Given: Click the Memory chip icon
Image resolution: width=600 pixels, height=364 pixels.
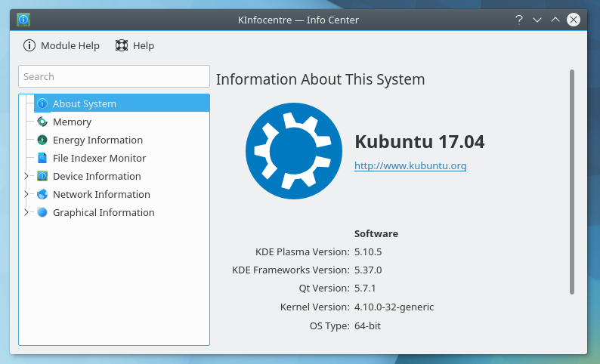Looking at the screenshot, I should [42, 122].
